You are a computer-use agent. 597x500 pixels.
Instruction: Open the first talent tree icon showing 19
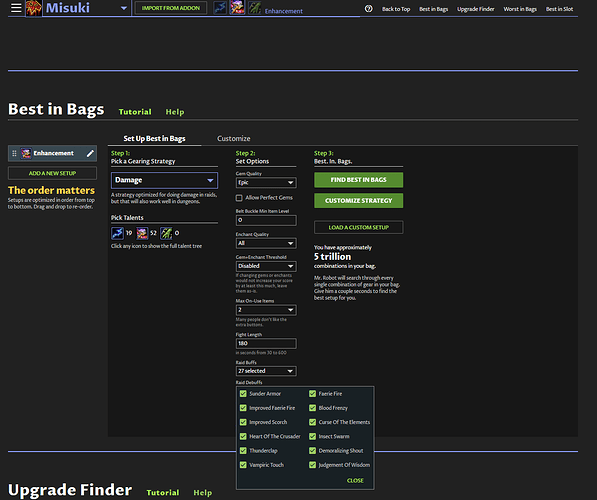(x=117, y=233)
